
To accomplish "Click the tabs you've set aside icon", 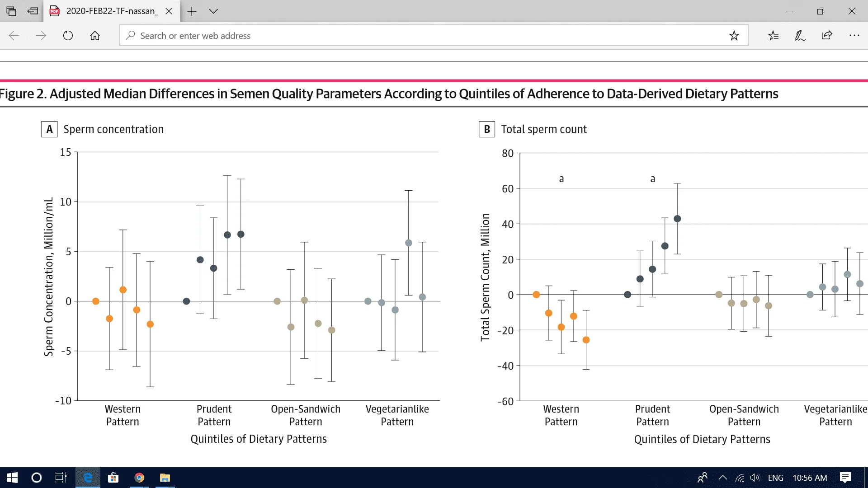I will click(x=11, y=11).
